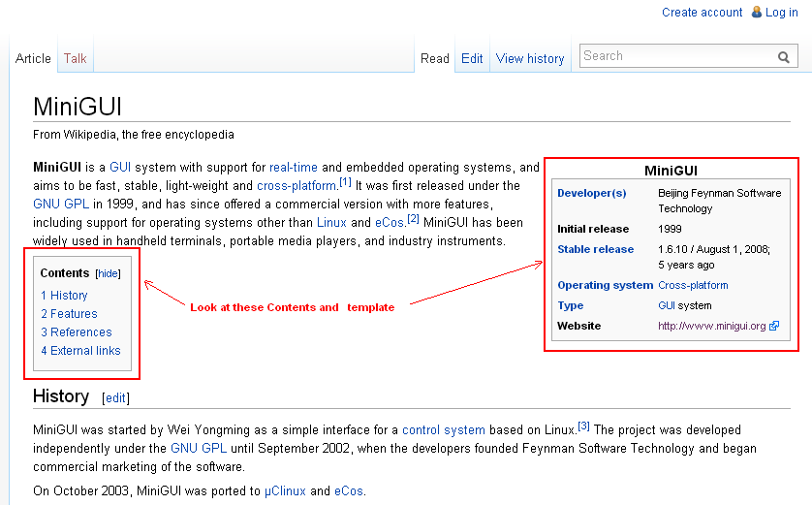Open the GNU GPL link in intro paragraph

(61, 205)
